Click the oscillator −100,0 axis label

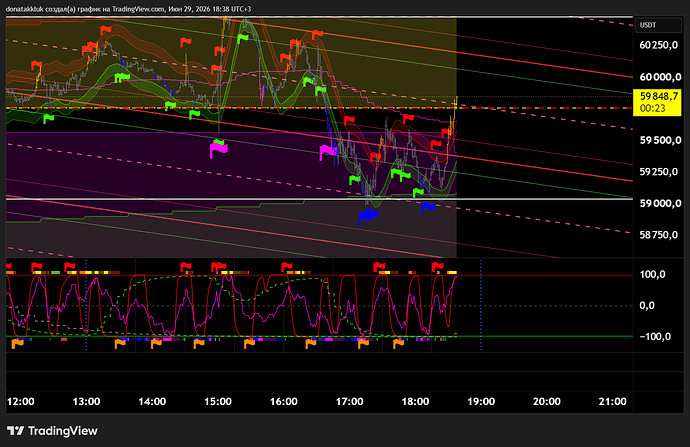click(655, 337)
